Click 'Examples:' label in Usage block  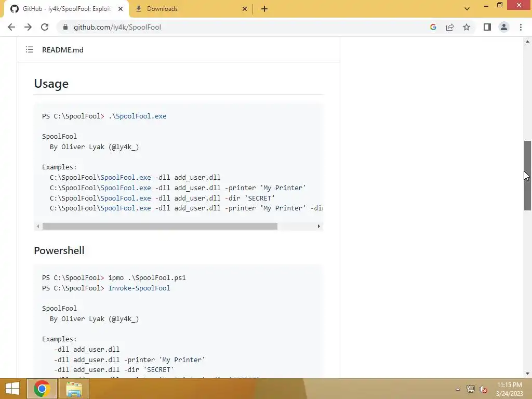click(59, 167)
